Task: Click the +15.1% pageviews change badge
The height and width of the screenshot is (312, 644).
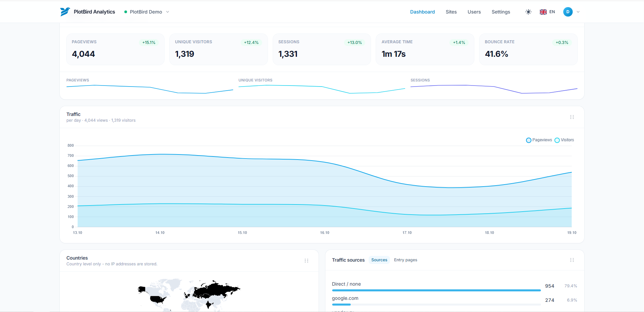Action: [x=149, y=43]
